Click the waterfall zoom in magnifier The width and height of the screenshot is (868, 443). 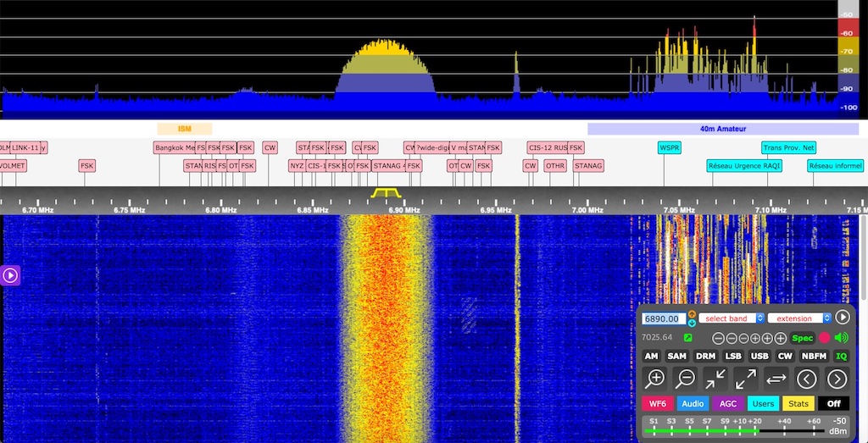(x=655, y=379)
